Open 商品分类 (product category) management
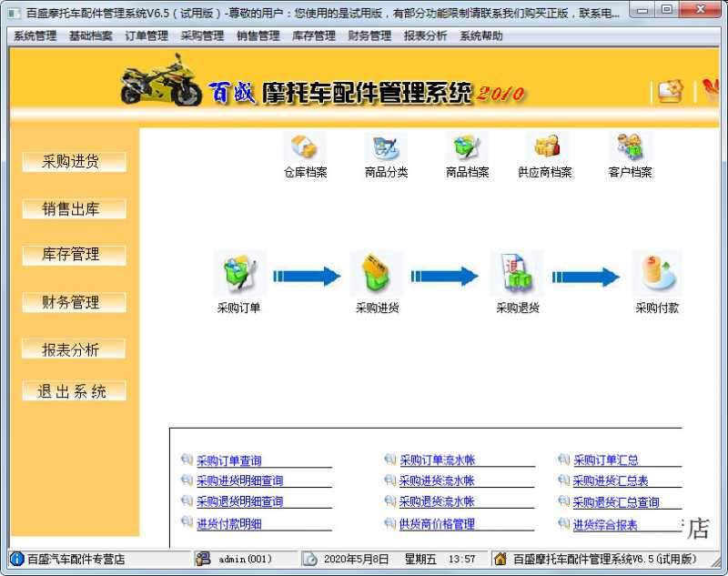728x576 pixels. pyautogui.click(x=384, y=150)
